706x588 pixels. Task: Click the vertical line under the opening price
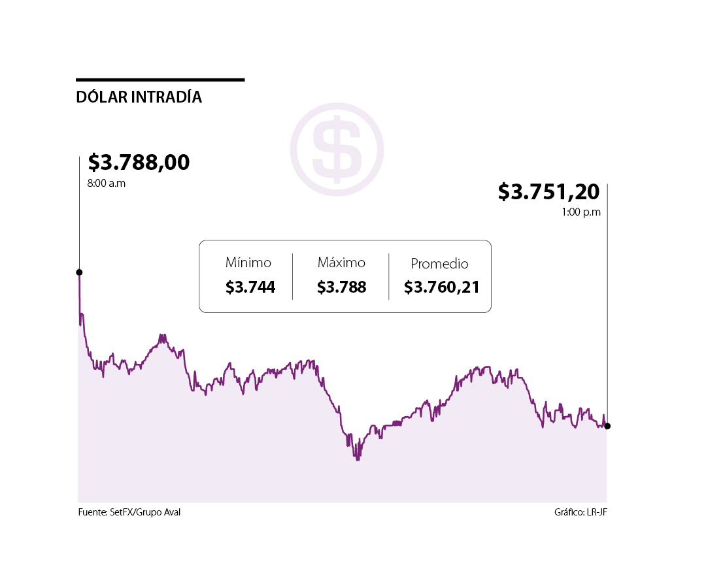(79, 216)
